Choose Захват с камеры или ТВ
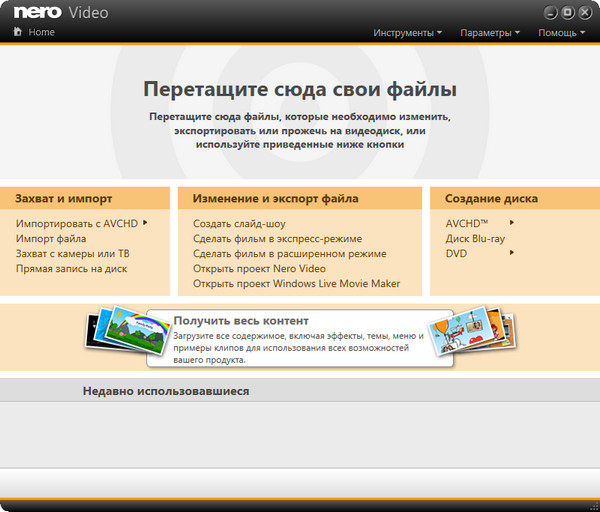The width and height of the screenshot is (600, 512). coord(72,254)
